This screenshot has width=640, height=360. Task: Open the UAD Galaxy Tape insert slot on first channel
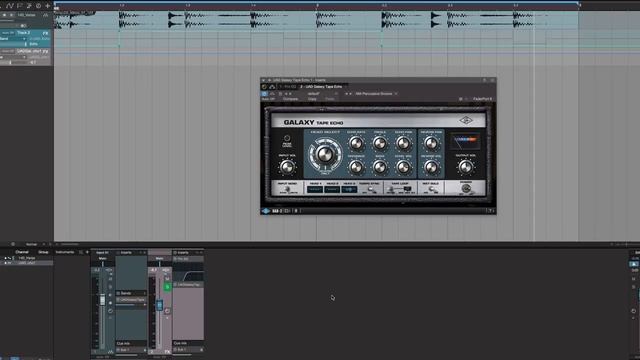pos(131,300)
